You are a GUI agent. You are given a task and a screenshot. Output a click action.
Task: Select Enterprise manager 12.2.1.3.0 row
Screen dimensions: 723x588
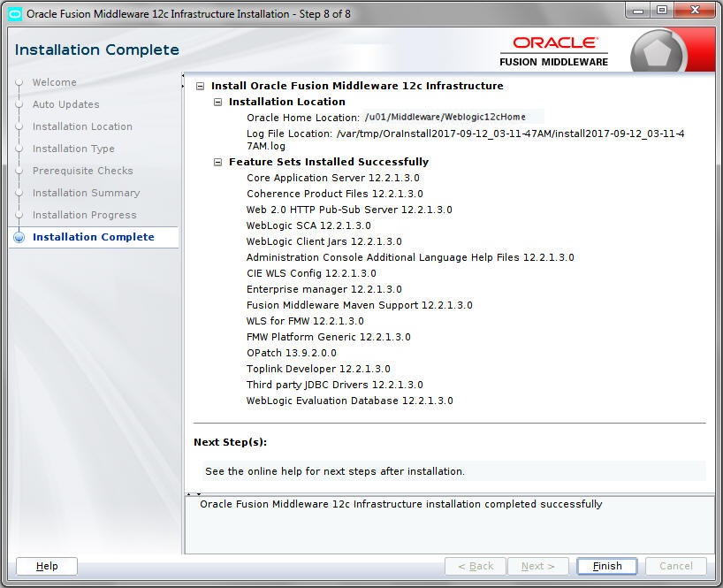[x=324, y=290]
